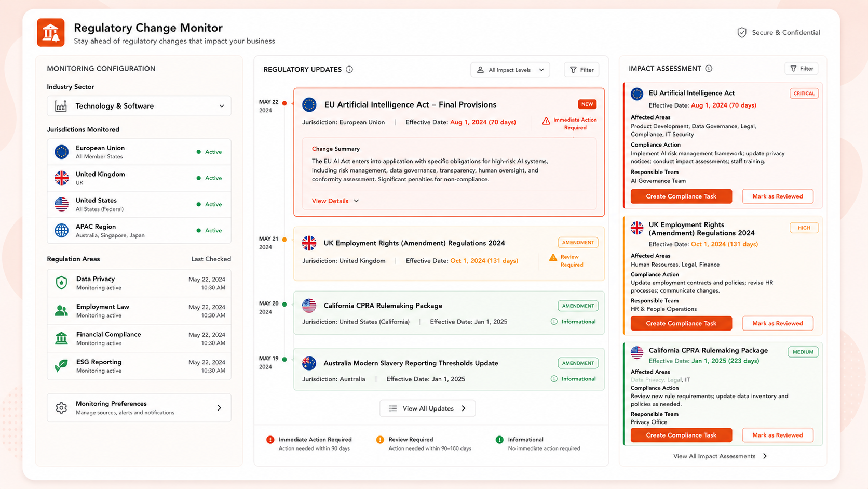Image resolution: width=868 pixels, height=489 pixels.
Task: Click the ESG Reporting leaf icon
Action: [x=61, y=366]
